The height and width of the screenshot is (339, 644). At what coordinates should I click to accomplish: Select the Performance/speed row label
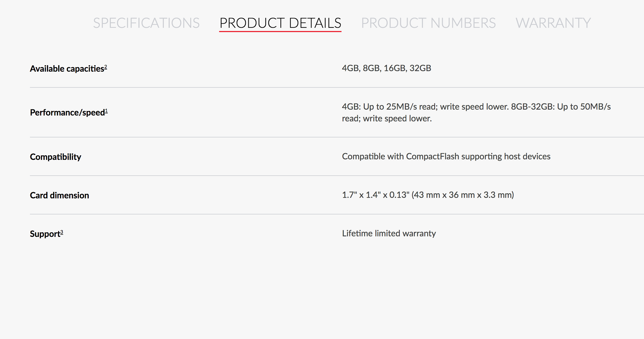coord(67,113)
